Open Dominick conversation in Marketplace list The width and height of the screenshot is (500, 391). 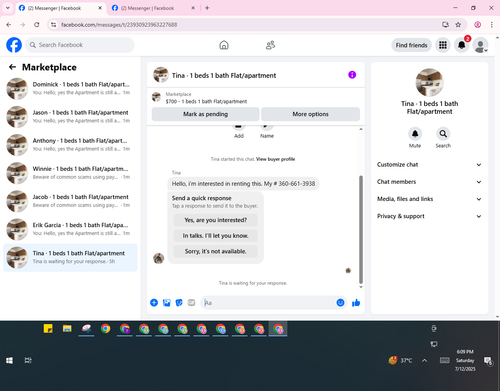(x=70, y=89)
